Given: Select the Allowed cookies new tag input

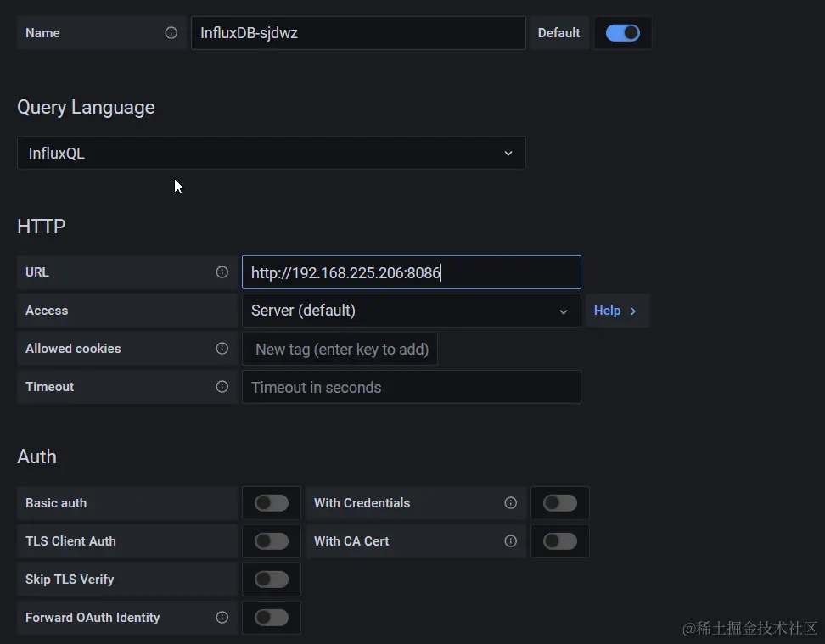Looking at the screenshot, I should click(x=340, y=349).
